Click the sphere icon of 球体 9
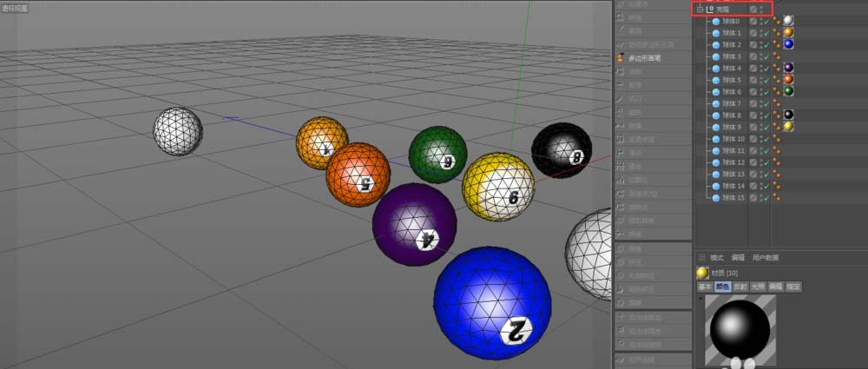Screen dimensions: 868x369 716,127
